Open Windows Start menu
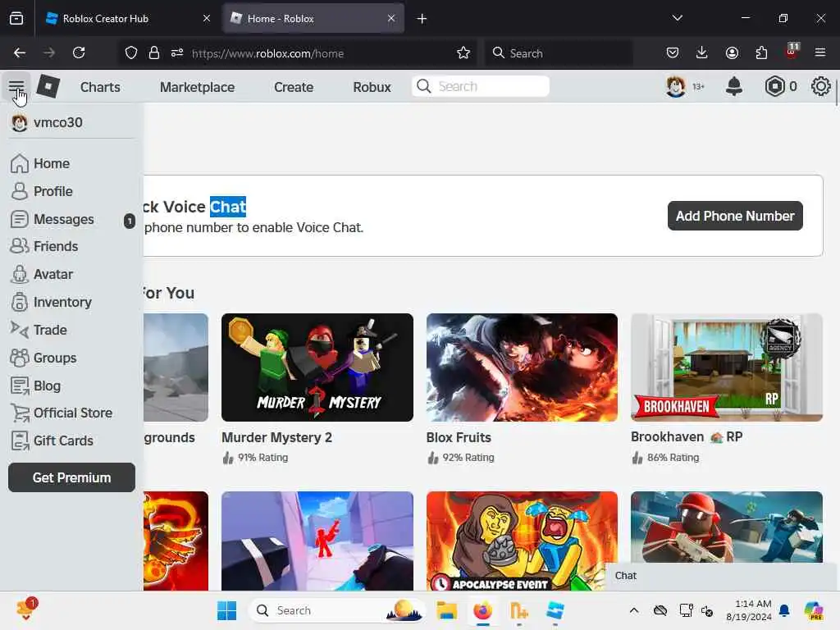This screenshot has height=630, width=840. [226, 610]
